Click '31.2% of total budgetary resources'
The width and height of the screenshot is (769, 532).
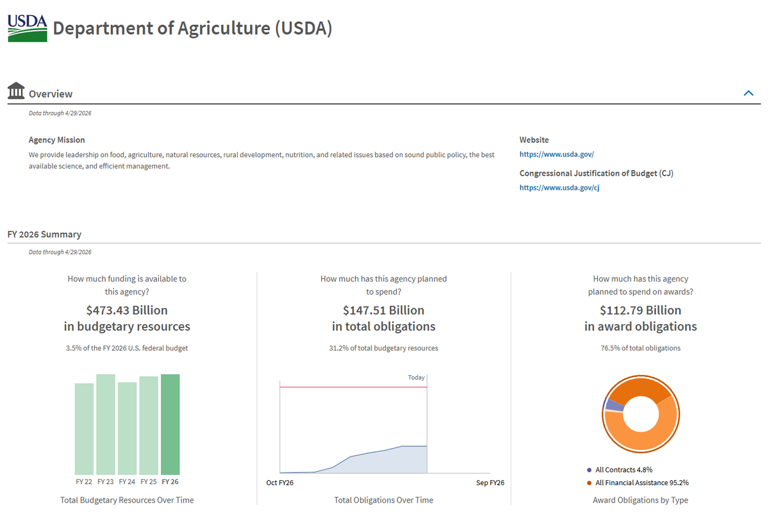[383, 348]
